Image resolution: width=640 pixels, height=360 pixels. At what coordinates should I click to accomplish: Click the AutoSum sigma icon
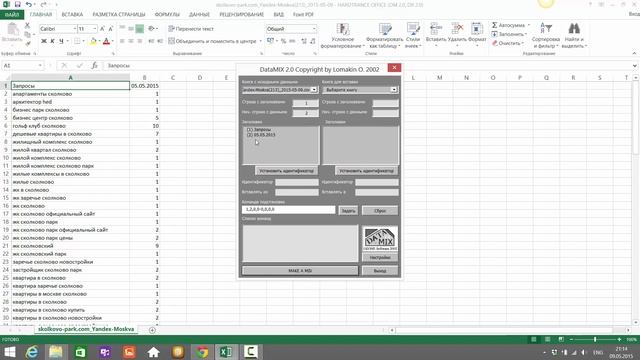pyautogui.click(x=494, y=25)
